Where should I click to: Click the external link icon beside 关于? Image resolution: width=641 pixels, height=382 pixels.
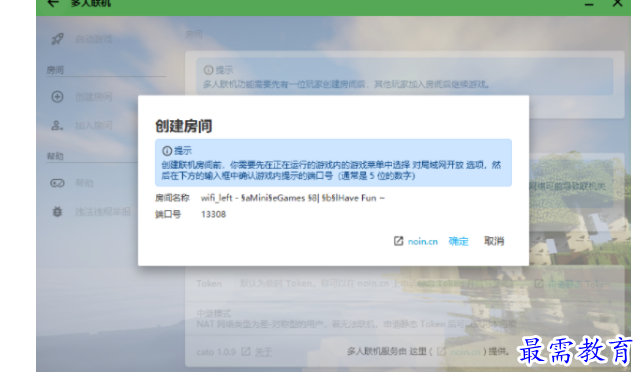coord(246,351)
